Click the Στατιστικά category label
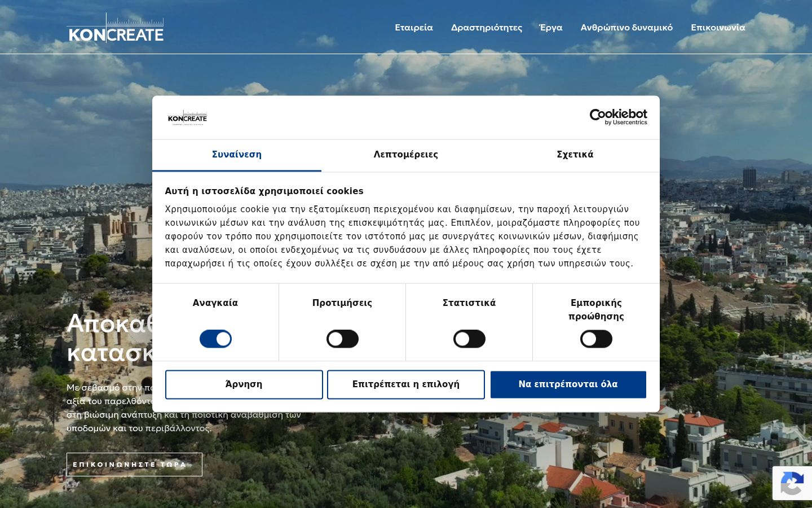This screenshot has height=508, width=812. point(469,303)
